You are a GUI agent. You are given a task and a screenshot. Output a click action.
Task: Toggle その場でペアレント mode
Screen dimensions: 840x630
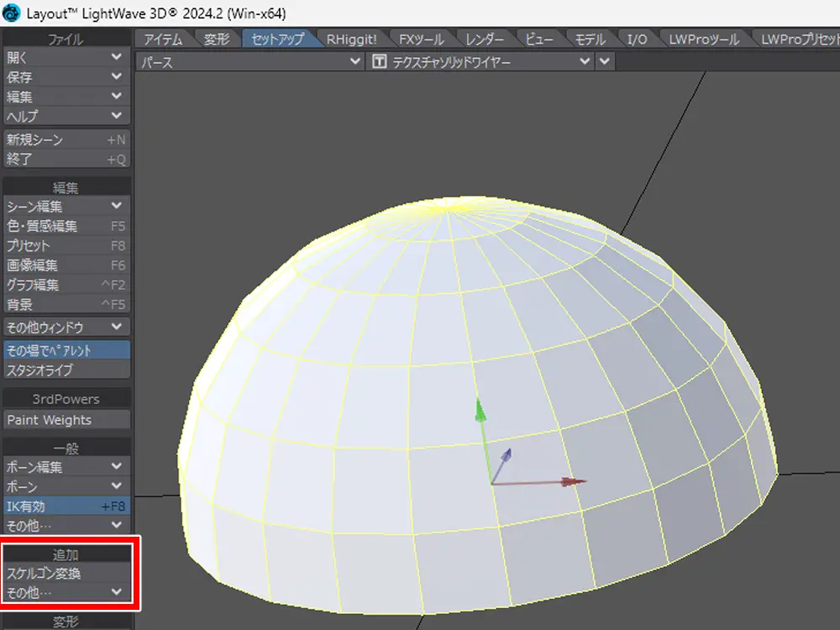click(x=66, y=350)
